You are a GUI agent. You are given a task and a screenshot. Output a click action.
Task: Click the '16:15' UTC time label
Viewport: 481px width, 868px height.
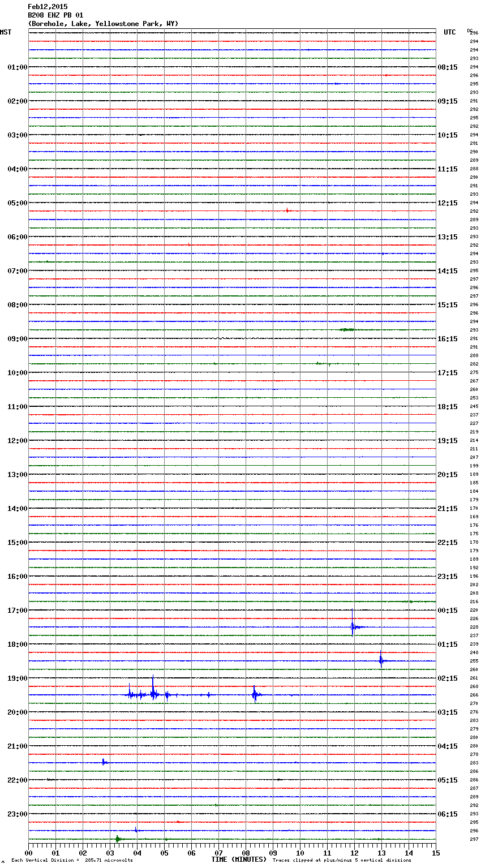pyautogui.click(x=448, y=339)
